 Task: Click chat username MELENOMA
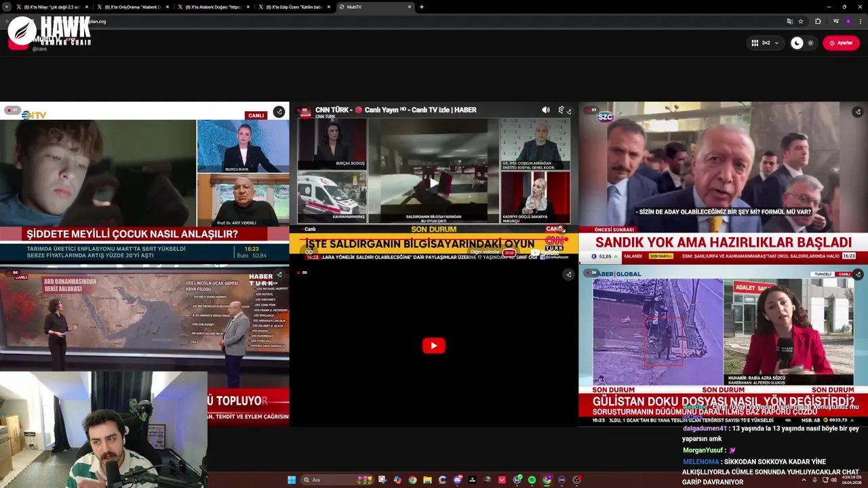(x=701, y=462)
